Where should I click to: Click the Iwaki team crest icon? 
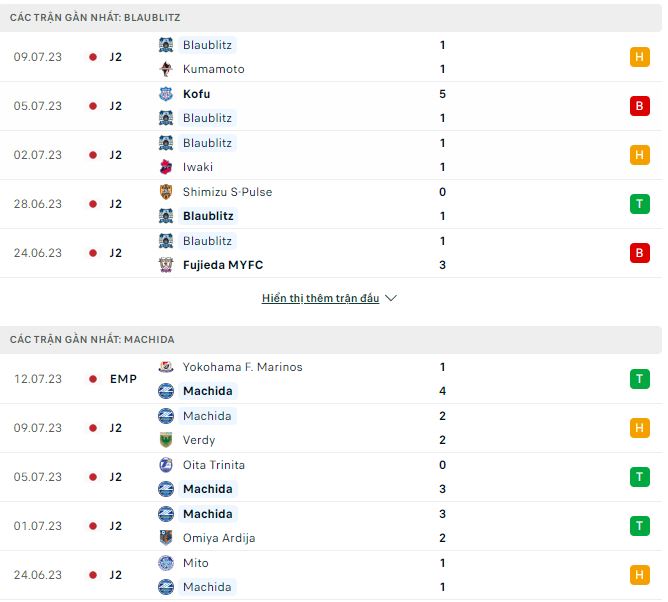pyautogui.click(x=166, y=167)
